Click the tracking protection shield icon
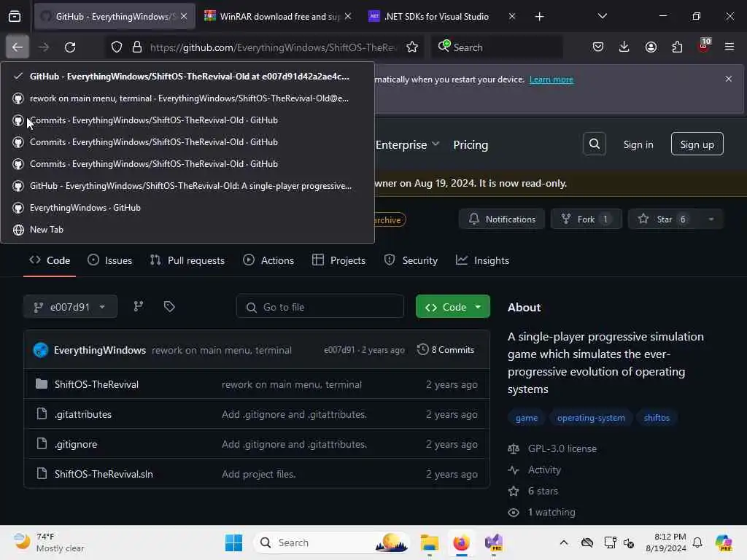The image size is (747, 560). point(117,47)
